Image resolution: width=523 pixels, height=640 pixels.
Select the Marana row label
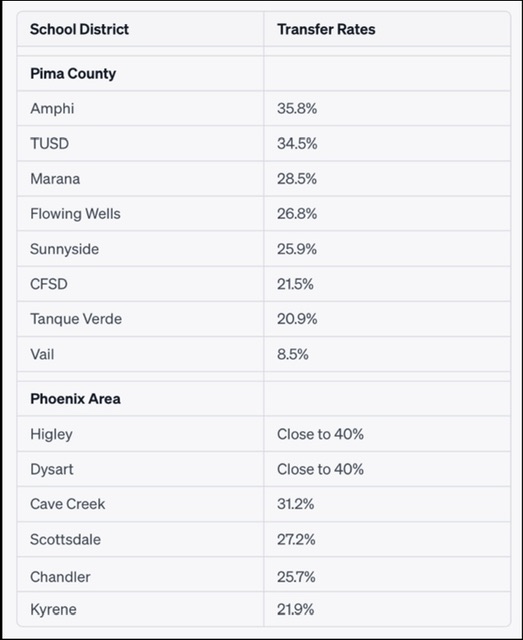[x=55, y=179]
